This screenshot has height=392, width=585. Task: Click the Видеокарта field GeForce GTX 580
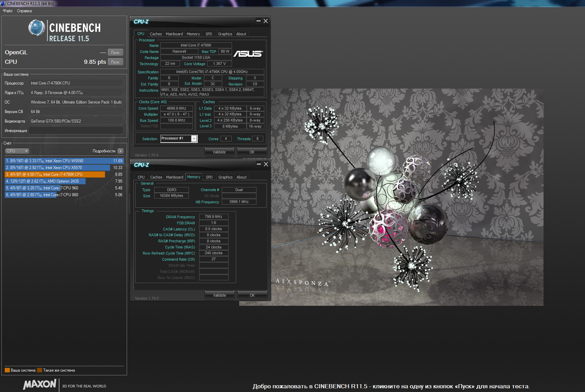[76, 121]
